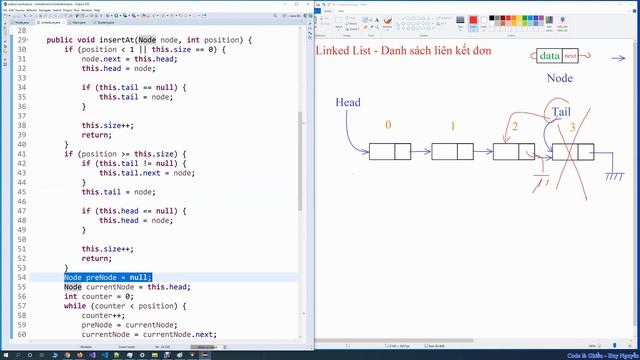The width and height of the screenshot is (640, 360).
Task: Open the shape Outline dropdown
Action: (x=444, y=18)
